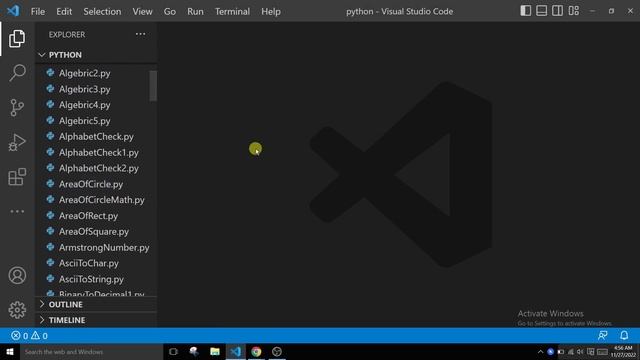The height and width of the screenshot is (360, 640).
Task: Show errors and warnings in status bar
Action: tap(29, 336)
